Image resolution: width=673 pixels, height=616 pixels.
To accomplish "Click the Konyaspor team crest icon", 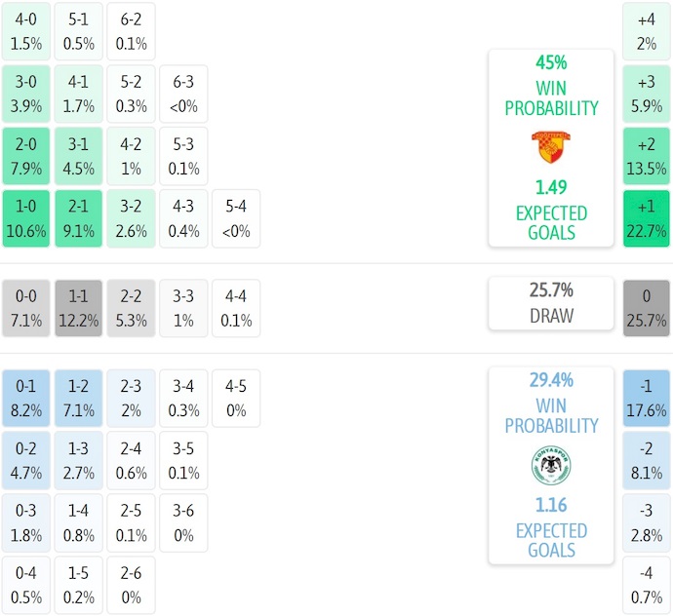I will pyautogui.click(x=551, y=465).
